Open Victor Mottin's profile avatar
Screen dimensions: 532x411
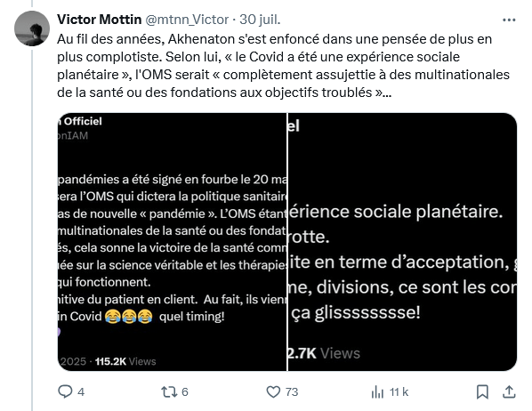(32, 28)
